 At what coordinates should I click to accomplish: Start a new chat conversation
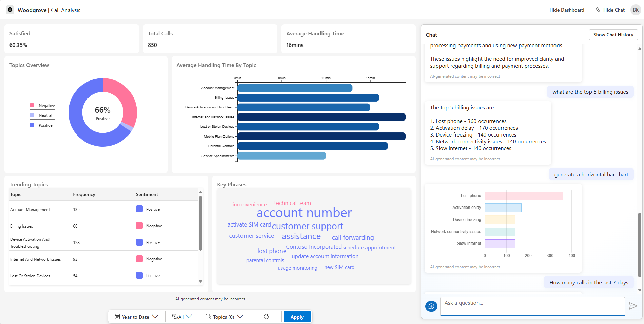[x=431, y=306]
